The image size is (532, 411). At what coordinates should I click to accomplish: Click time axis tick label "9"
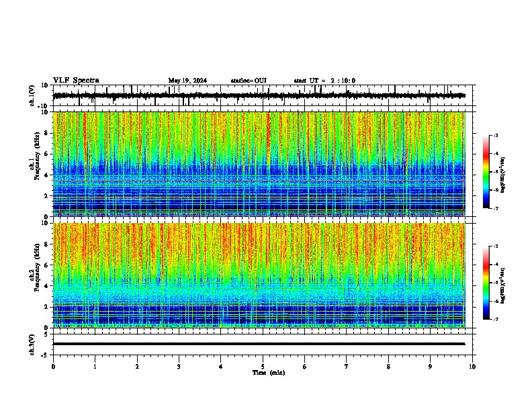430,367
